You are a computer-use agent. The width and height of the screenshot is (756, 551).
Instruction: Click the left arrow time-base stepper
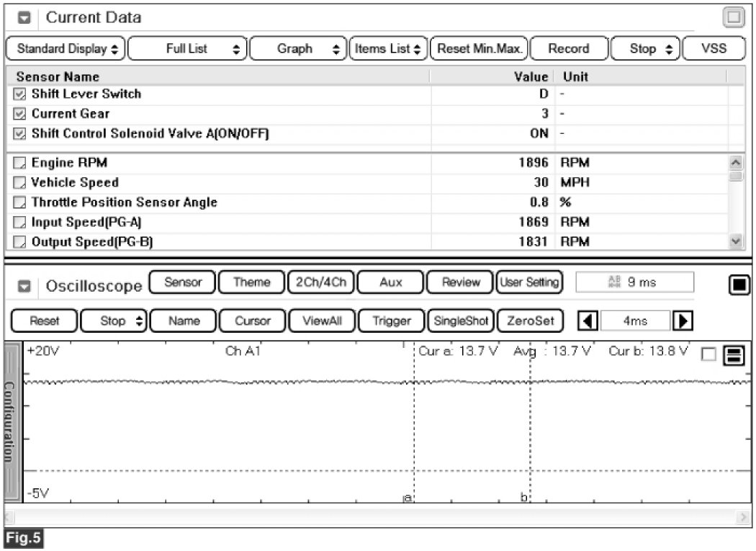click(x=588, y=321)
